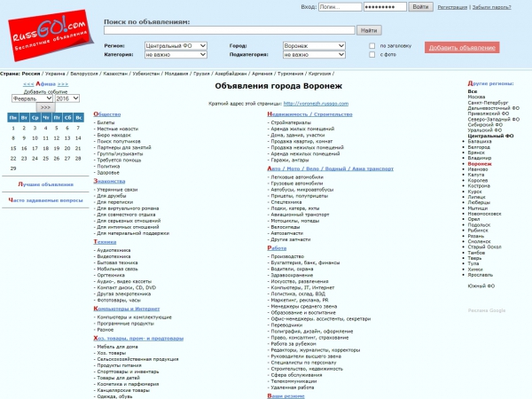532x399 pixels.
Task: Select Санкт-Петербург in other regions list
Action: 488,103
